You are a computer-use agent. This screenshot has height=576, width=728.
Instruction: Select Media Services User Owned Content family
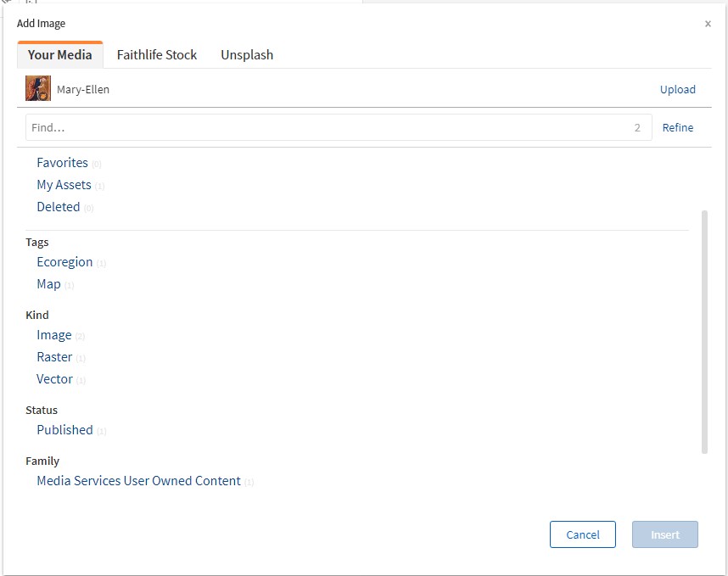tap(138, 480)
